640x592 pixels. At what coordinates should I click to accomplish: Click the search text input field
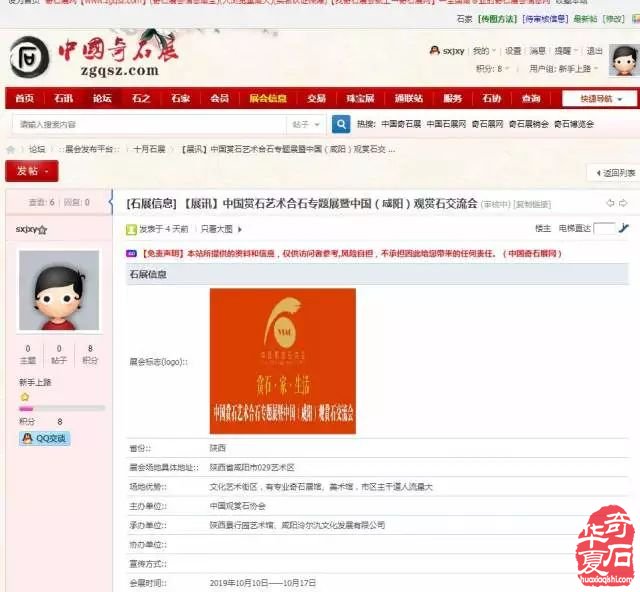pos(149,125)
